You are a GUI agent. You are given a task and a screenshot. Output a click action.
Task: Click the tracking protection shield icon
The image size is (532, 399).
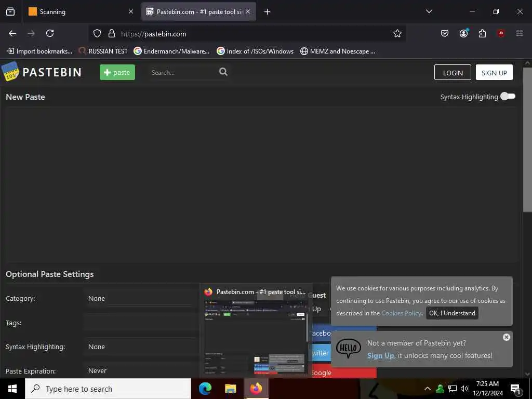point(97,34)
